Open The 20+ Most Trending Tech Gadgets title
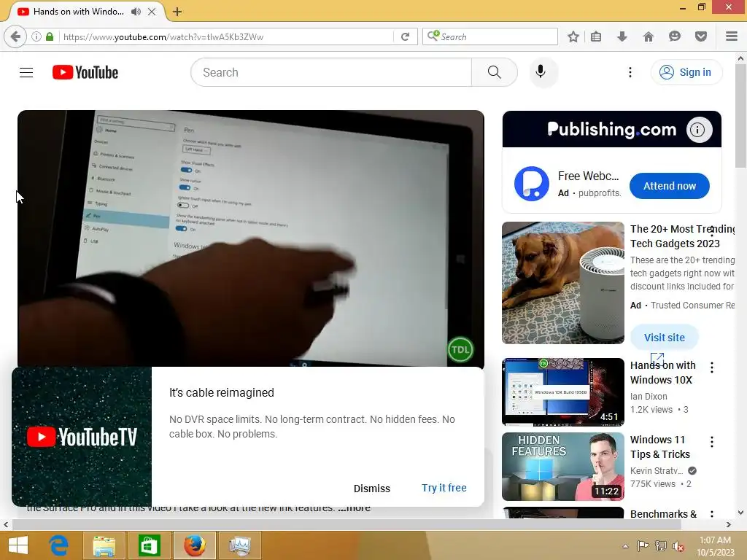This screenshot has width=747, height=560. tap(682, 236)
